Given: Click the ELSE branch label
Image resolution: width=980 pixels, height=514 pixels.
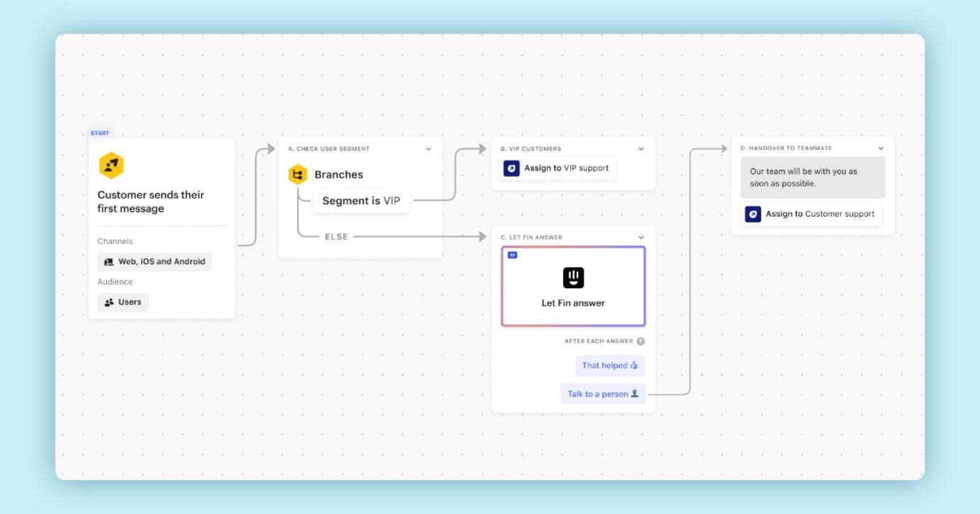Looking at the screenshot, I should (337, 236).
